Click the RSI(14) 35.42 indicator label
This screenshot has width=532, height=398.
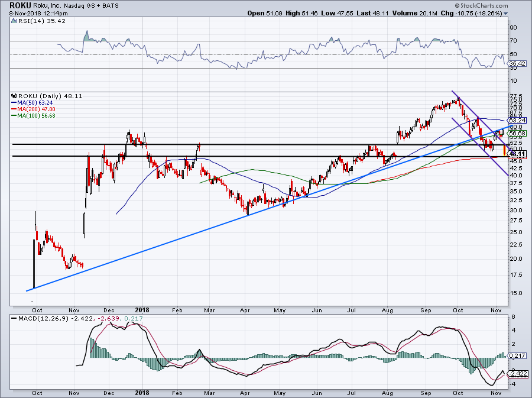coord(42,21)
